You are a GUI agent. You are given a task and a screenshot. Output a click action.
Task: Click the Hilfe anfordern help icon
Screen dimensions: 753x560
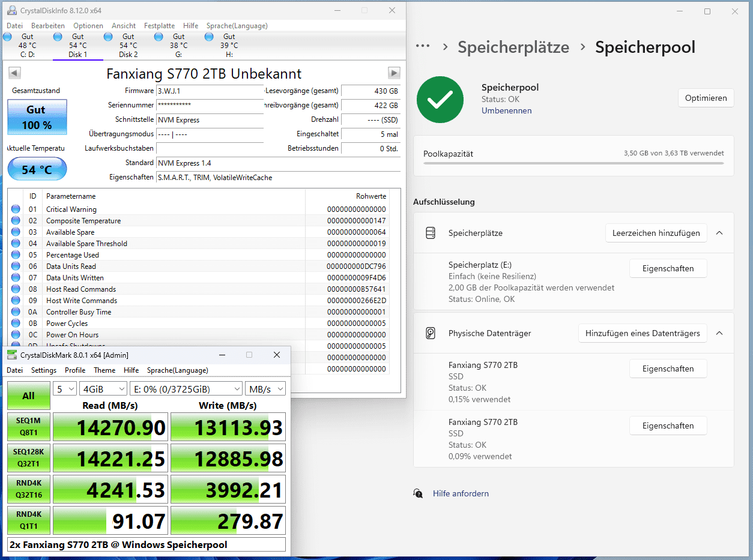pyautogui.click(x=418, y=493)
